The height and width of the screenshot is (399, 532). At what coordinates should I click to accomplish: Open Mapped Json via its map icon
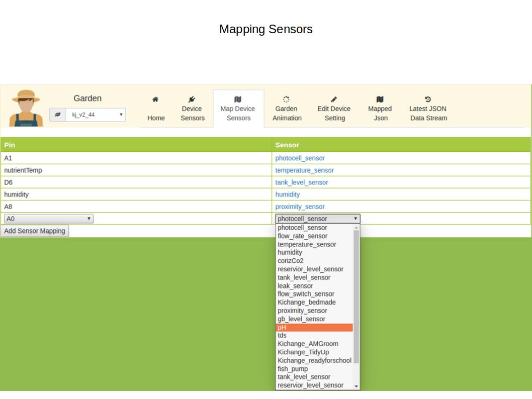tap(381, 99)
